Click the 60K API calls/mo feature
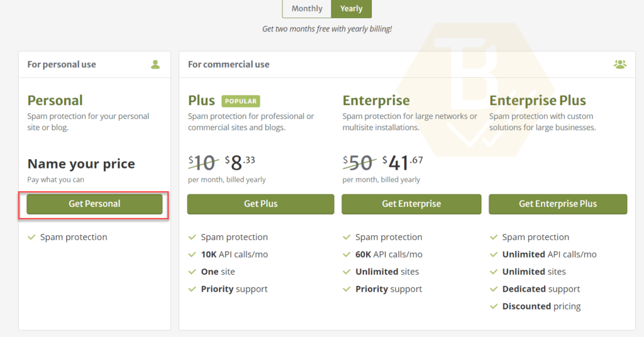Screen dimensions: 644x337 (x=389, y=255)
